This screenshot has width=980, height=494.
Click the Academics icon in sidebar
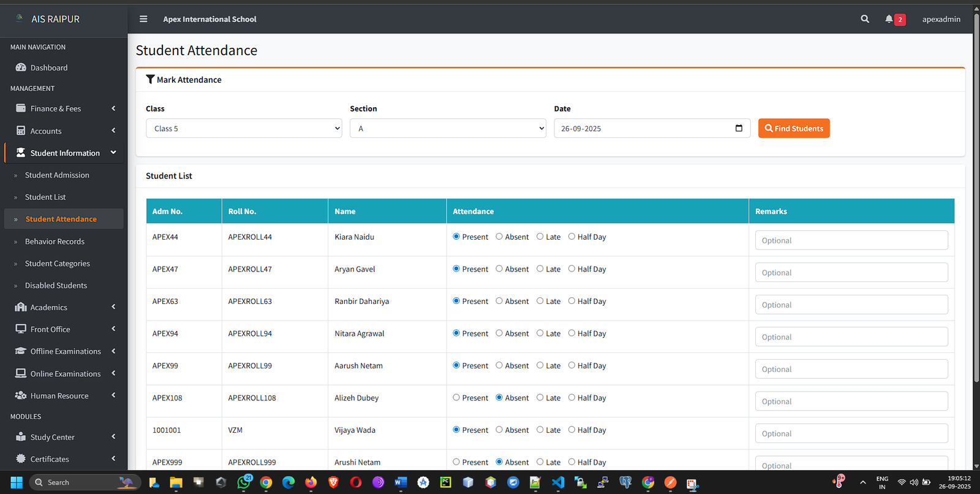tap(21, 307)
